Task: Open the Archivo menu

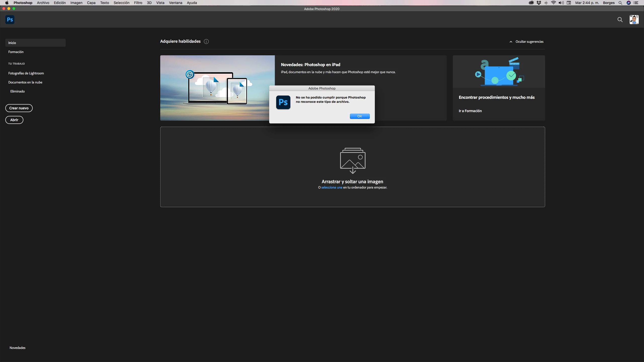Action: pos(43,3)
